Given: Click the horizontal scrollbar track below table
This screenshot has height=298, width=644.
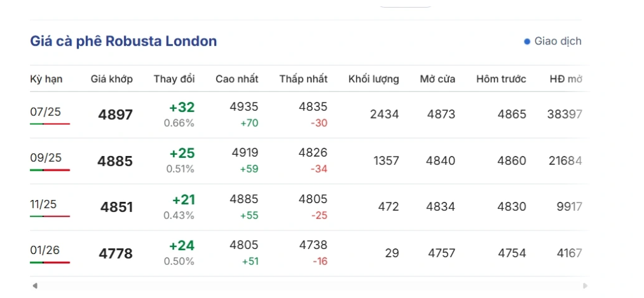Looking at the screenshot, I should click(310, 286).
